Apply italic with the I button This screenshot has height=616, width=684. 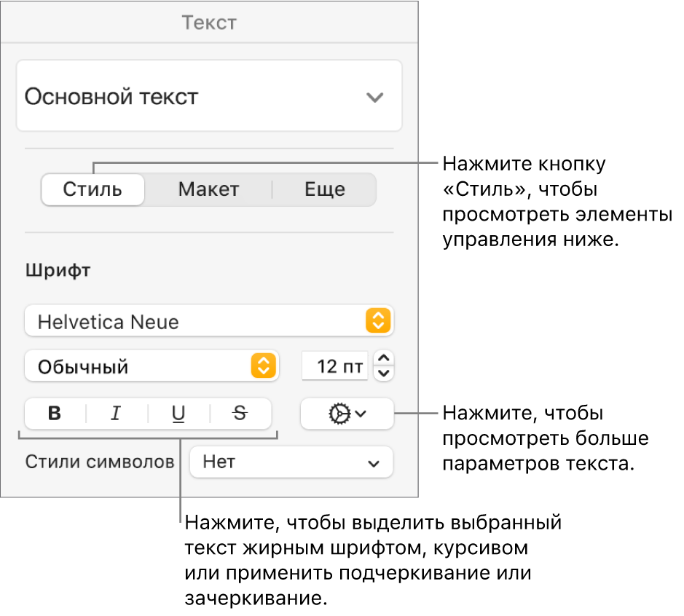coord(116,414)
